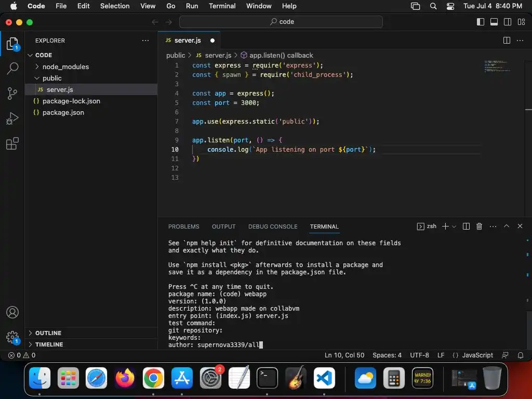Select the server.js editor tab
532x399 pixels.
[x=189, y=41]
